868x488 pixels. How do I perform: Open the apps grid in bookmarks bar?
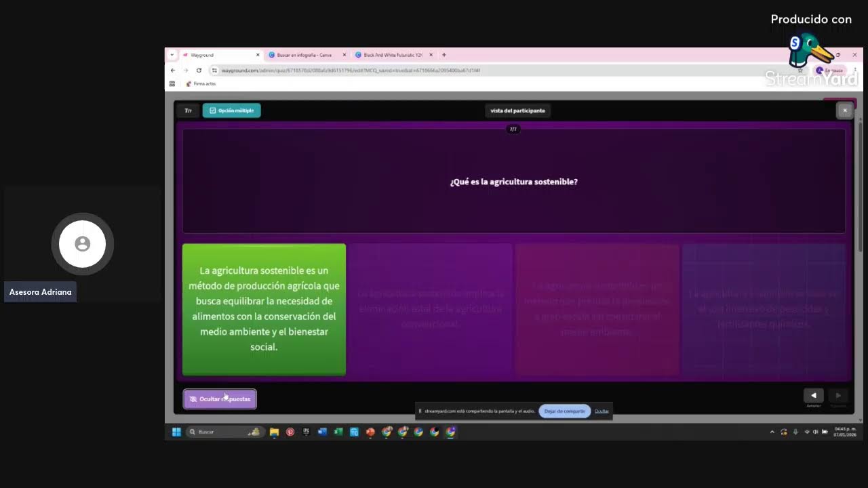tap(172, 84)
